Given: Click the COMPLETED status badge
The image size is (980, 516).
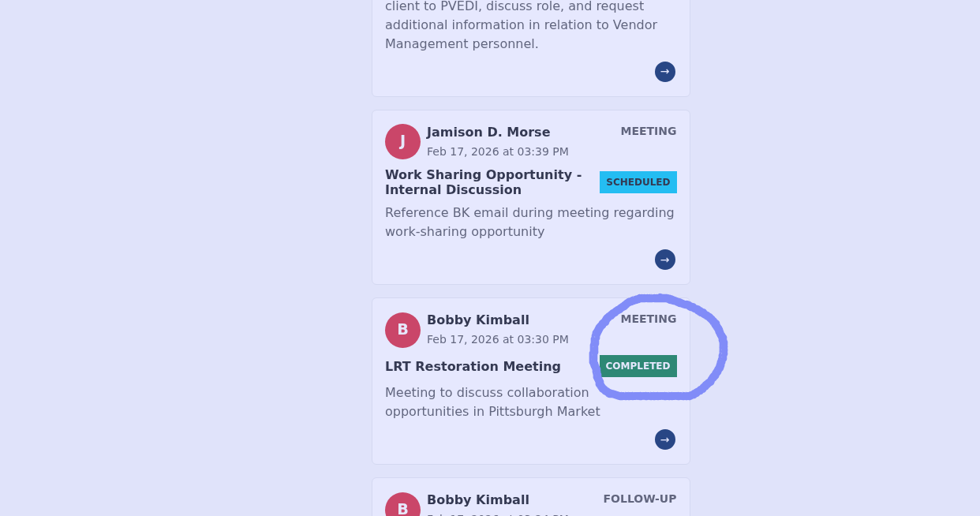Looking at the screenshot, I should click(638, 366).
